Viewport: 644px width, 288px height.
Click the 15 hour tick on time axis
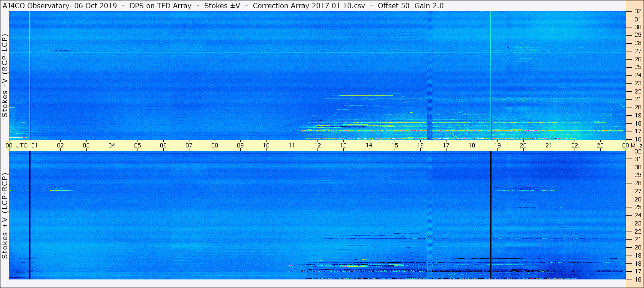point(395,145)
